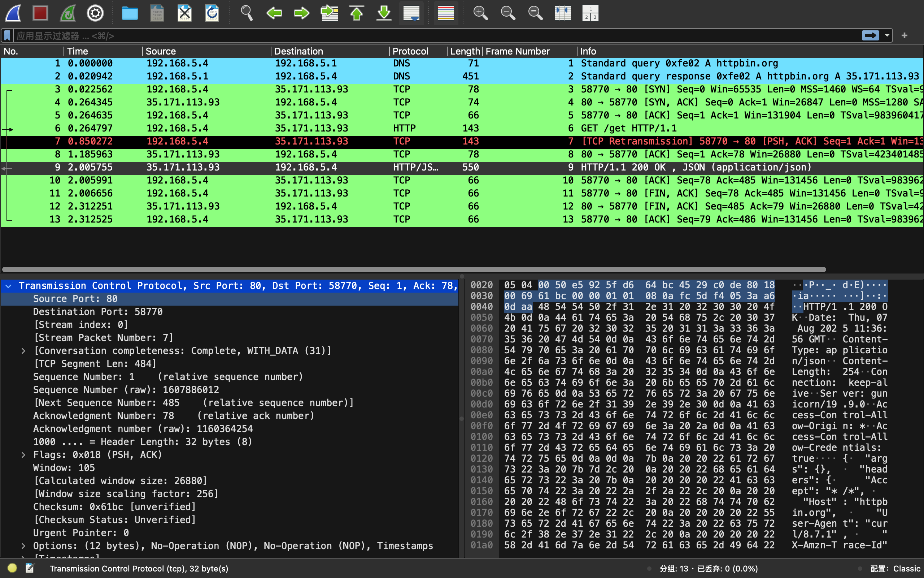
Task: Sort by Destination column header
Action: point(330,51)
